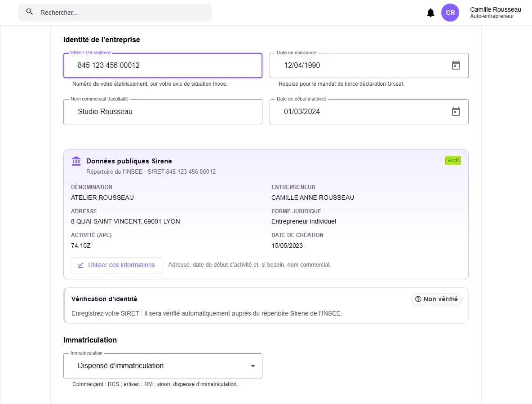
Task: Edit the Nom commercial field
Action: (x=163, y=111)
